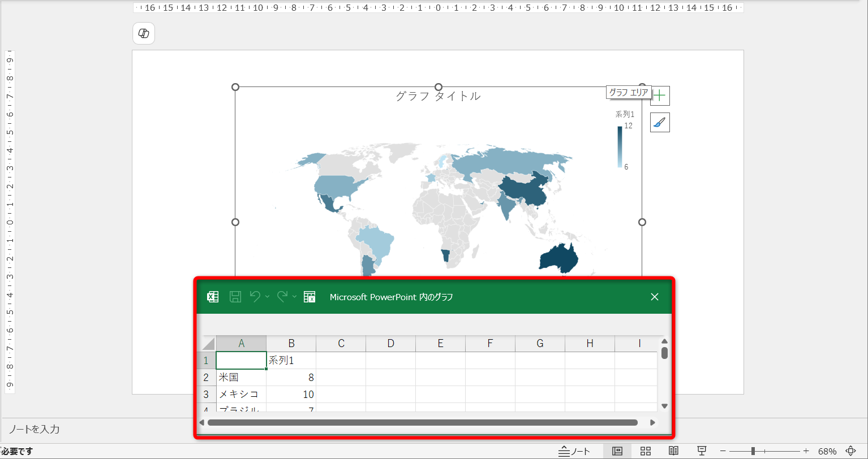The image size is (868, 459).
Task: Open the chart data in Microsoft Excel
Action: [x=212, y=296]
